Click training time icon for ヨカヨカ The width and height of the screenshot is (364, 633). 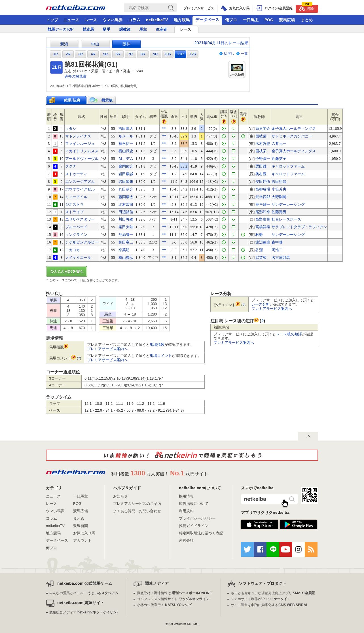pos(224,250)
